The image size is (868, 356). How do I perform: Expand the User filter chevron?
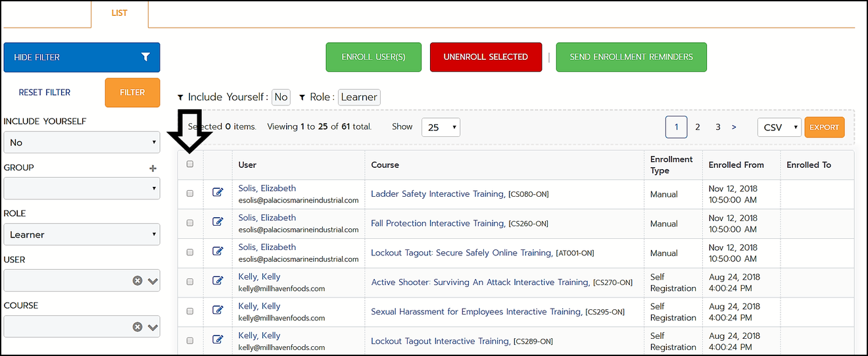pyautogui.click(x=153, y=282)
